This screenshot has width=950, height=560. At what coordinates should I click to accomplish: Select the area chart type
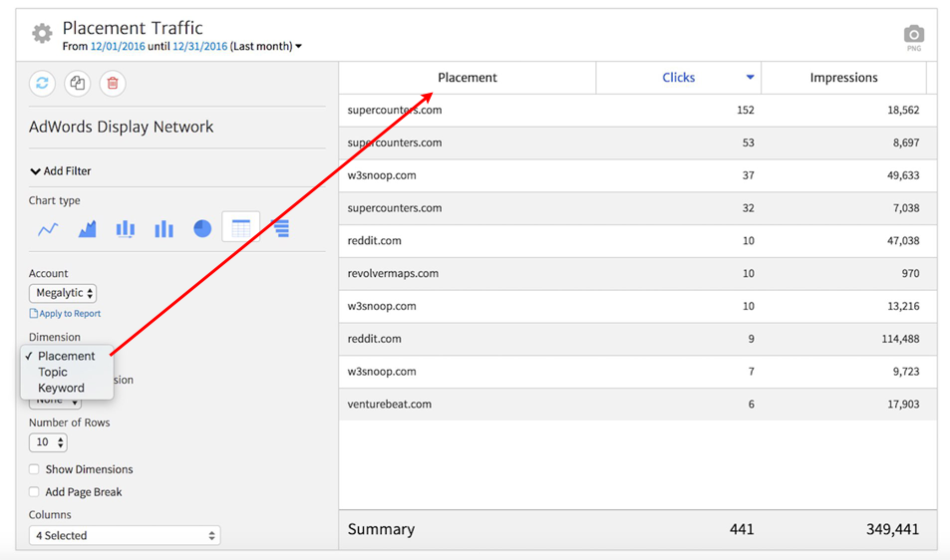[87, 229]
